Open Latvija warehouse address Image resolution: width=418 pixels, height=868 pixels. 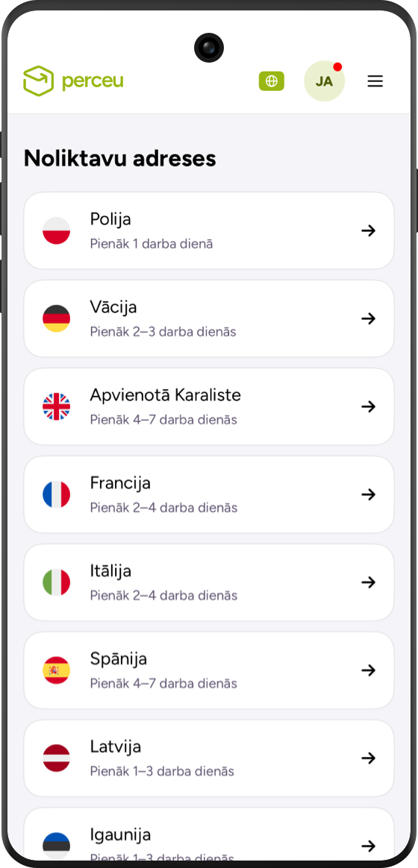click(x=209, y=758)
